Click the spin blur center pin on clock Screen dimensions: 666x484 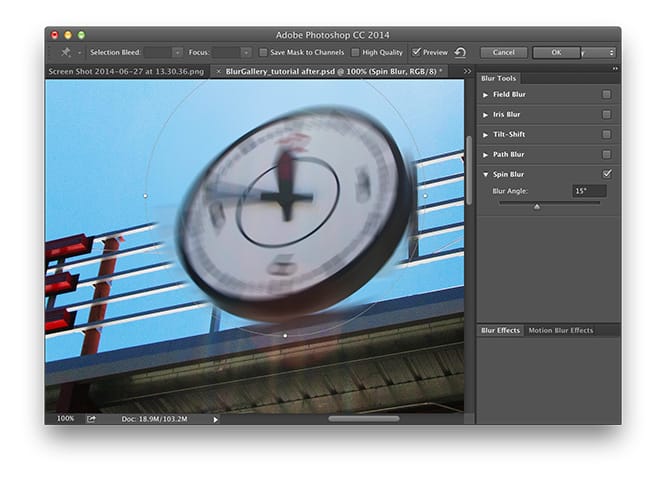(x=287, y=193)
